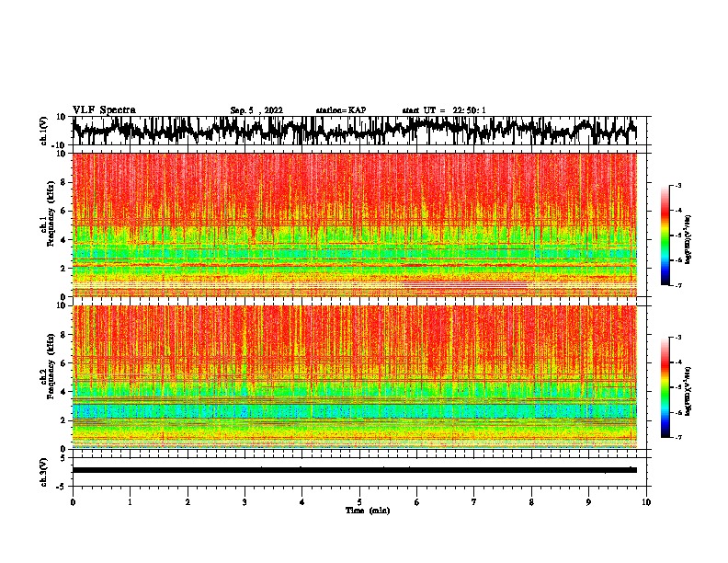Click time axis tick label "5"

coord(359,502)
